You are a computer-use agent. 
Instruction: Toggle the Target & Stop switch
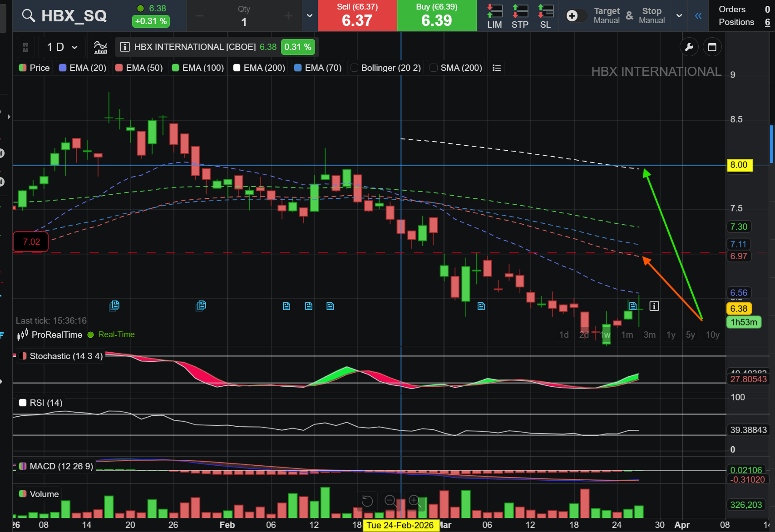(576, 16)
